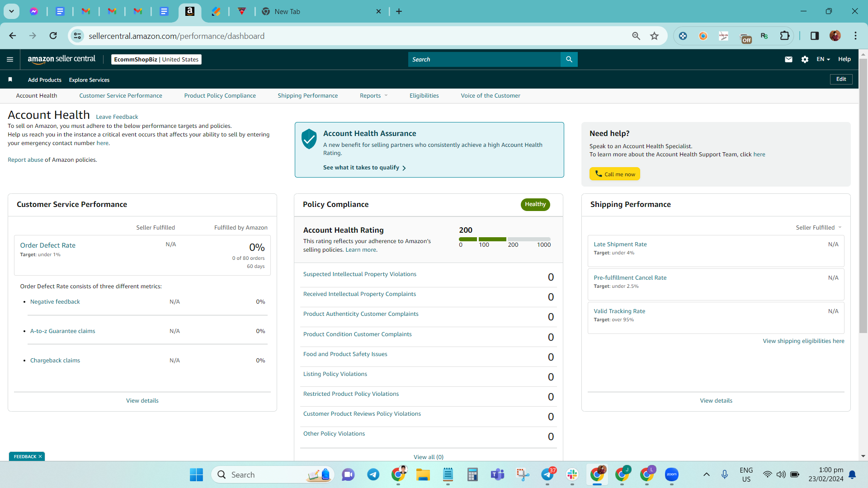The width and height of the screenshot is (868, 488).
Task: Close the New Tab tab
Action: 379,11
